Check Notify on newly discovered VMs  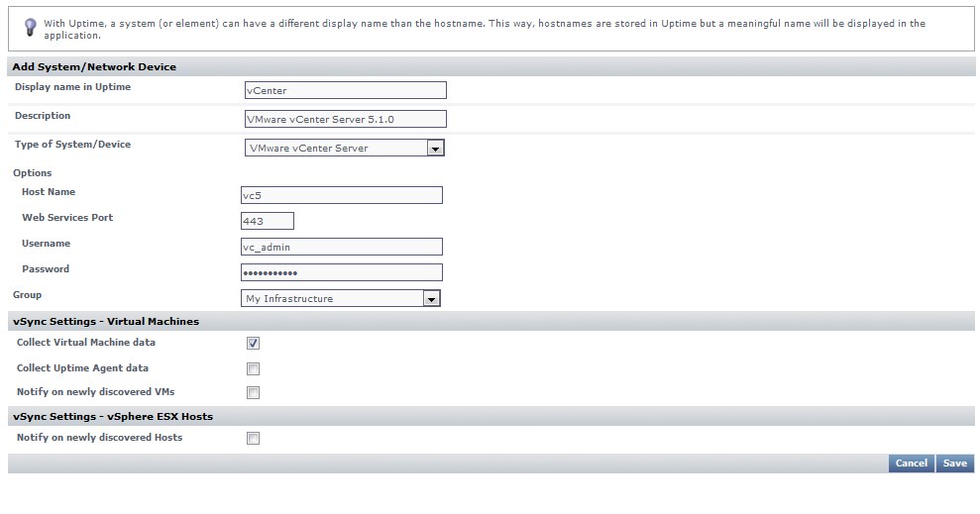[x=253, y=393]
